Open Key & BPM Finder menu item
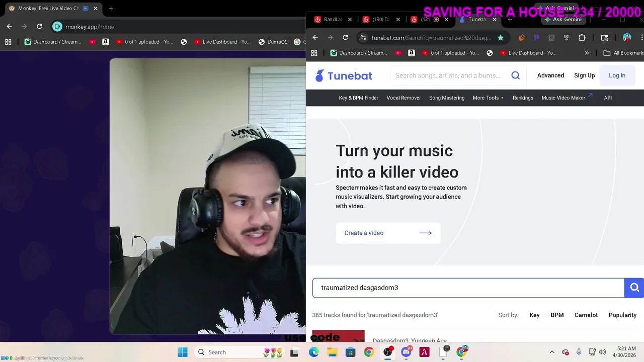This screenshot has height=362, width=644. pyautogui.click(x=358, y=98)
